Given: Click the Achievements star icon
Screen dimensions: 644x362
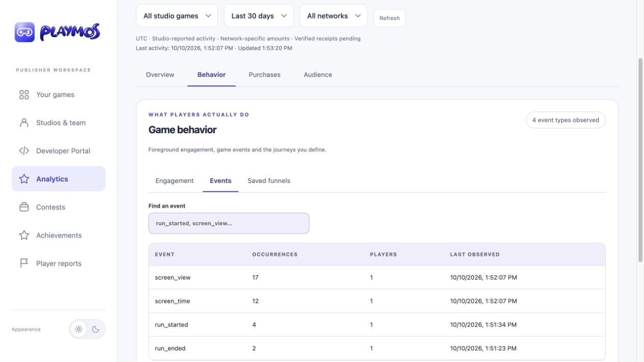Looking at the screenshot, I should tap(24, 235).
